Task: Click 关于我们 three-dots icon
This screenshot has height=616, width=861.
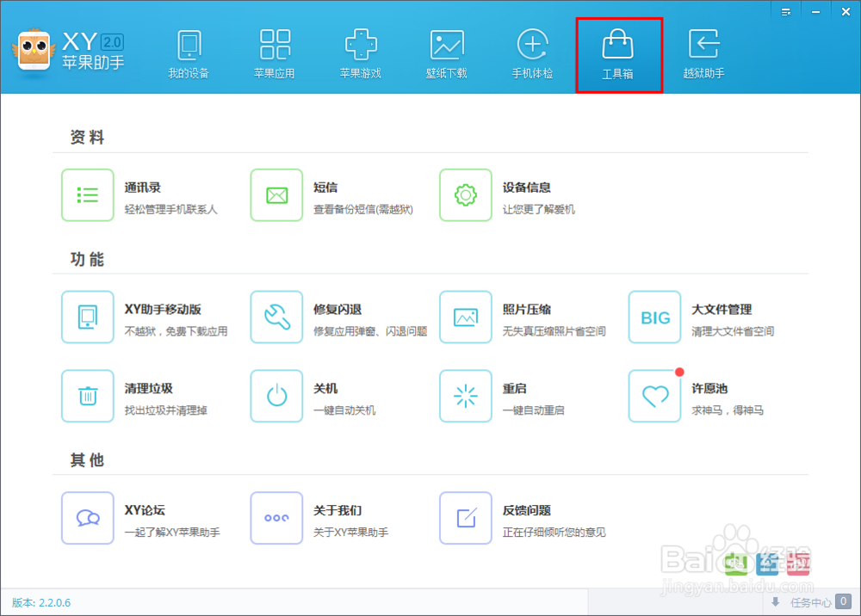Action: 276,518
